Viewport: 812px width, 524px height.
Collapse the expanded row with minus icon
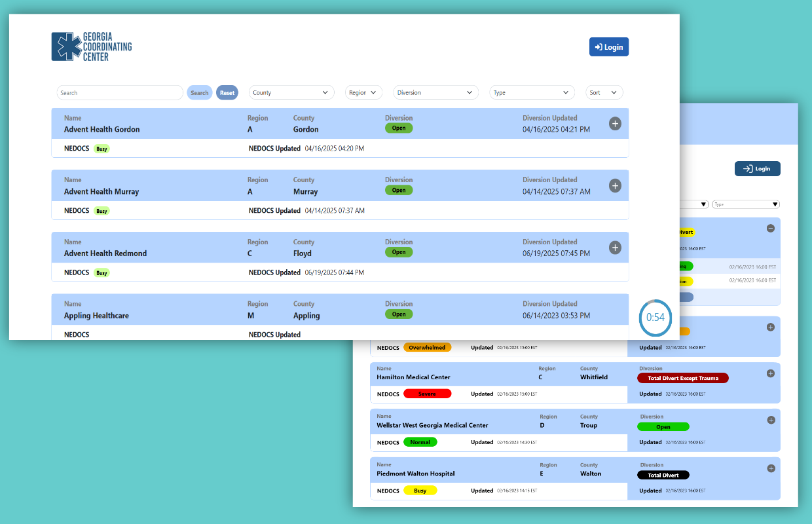pos(771,229)
